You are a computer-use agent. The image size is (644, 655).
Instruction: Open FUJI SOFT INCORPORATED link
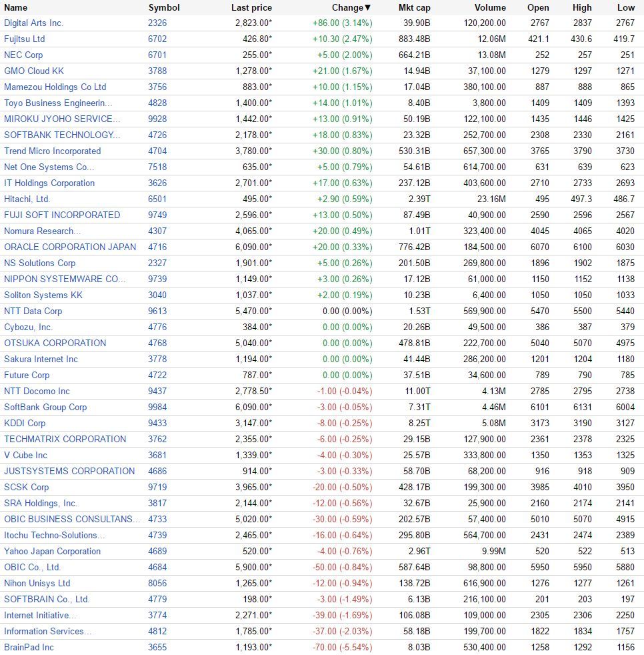[62, 215]
